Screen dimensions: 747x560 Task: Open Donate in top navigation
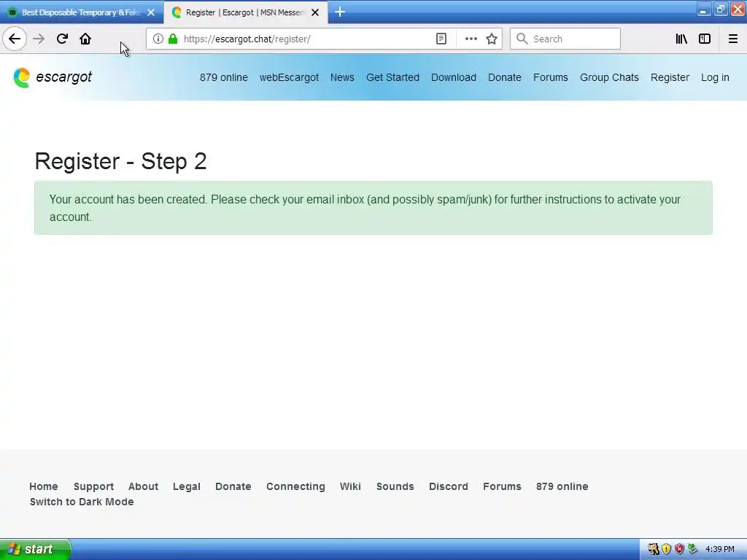point(505,77)
